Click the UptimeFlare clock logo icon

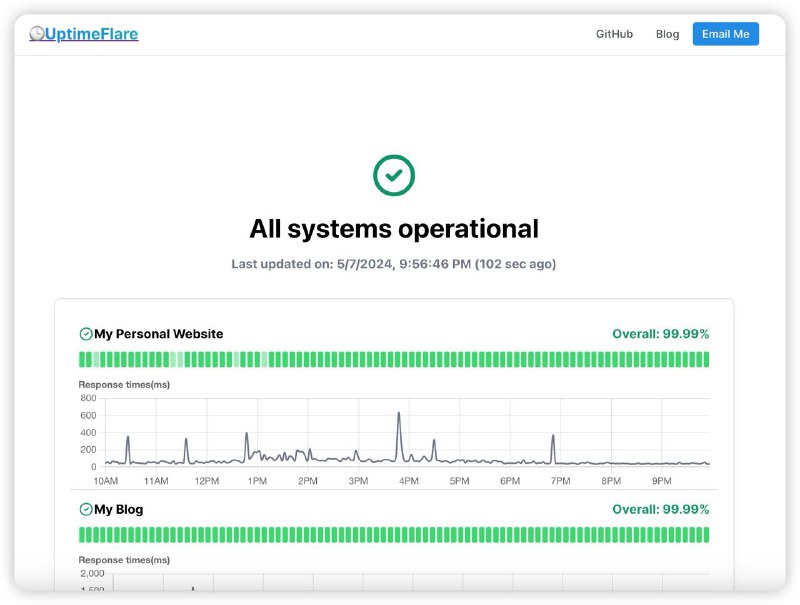click(36, 33)
